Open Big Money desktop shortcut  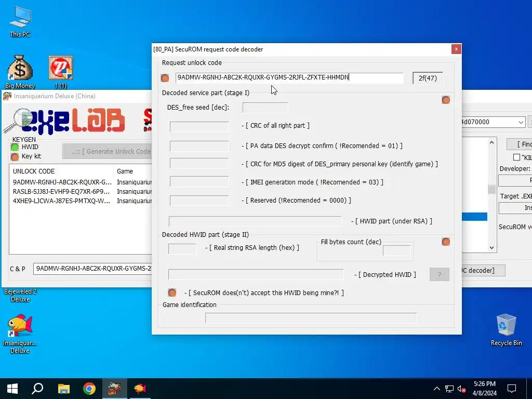20,72
